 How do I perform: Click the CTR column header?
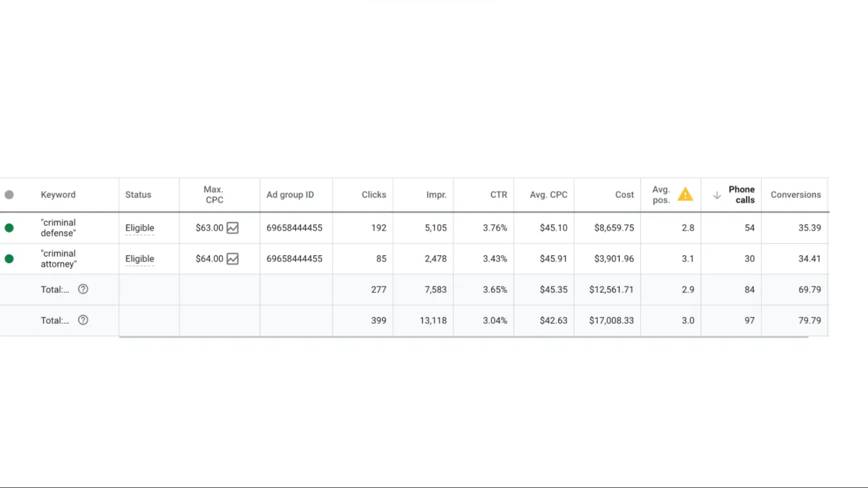tap(499, 194)
